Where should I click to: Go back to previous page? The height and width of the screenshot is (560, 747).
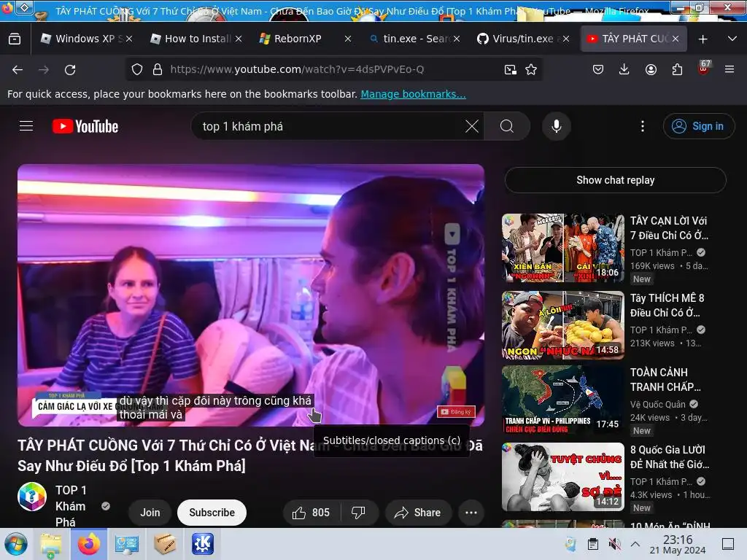18,69
